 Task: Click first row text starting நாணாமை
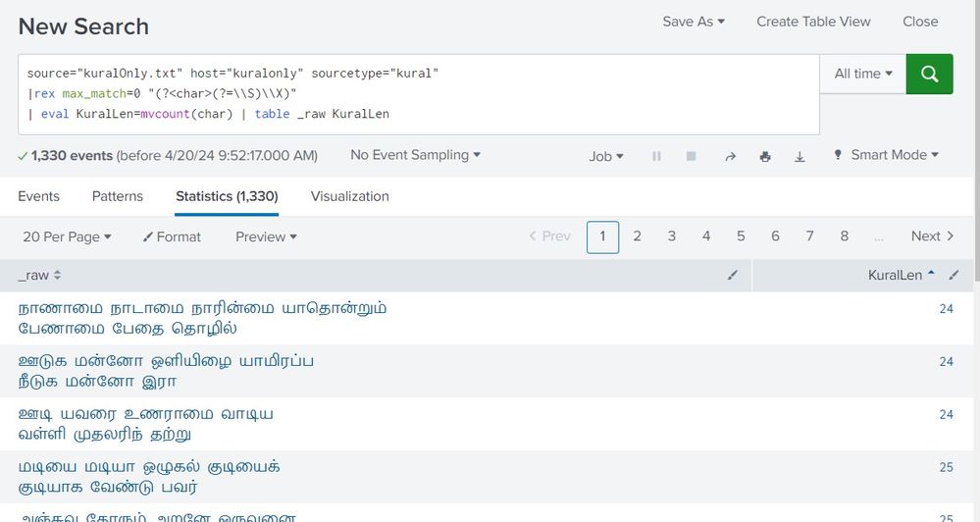pyautogui.click(x=202, y=318)
